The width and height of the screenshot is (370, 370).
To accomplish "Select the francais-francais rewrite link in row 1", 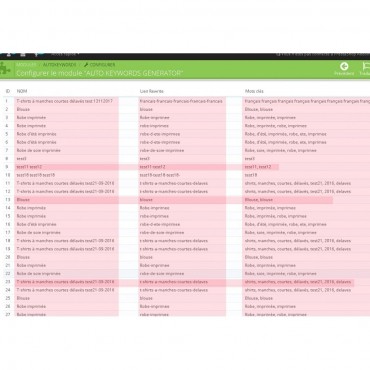I will click(181, 101).
